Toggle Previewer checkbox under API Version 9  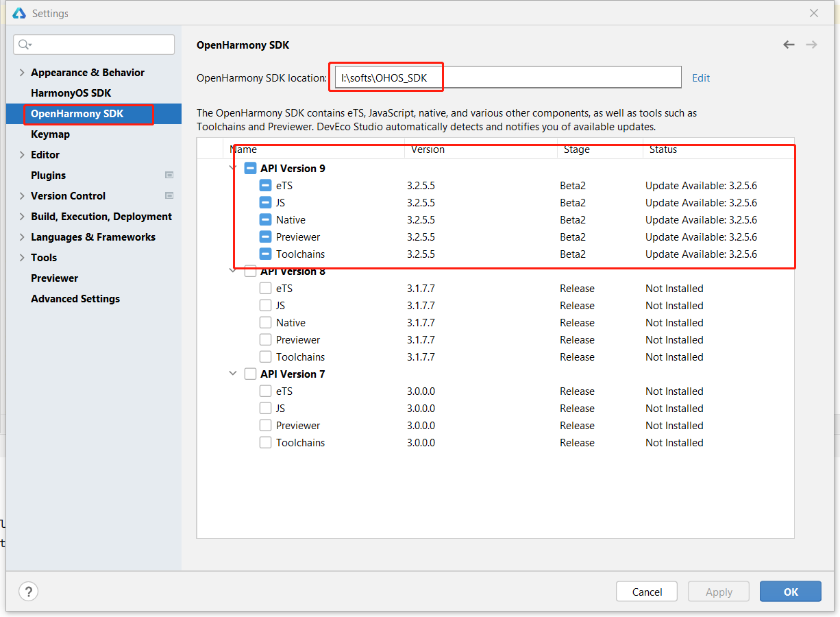[x=265, y=237]
